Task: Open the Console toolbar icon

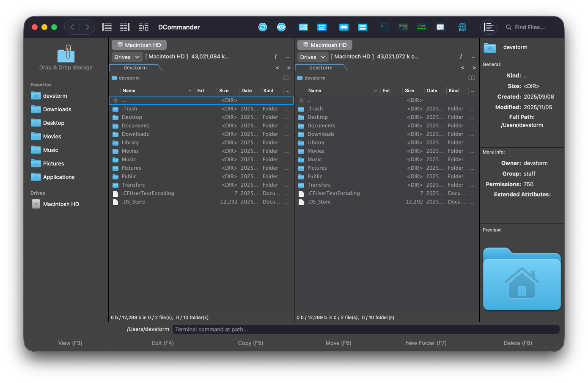Action: coord(403,27)
